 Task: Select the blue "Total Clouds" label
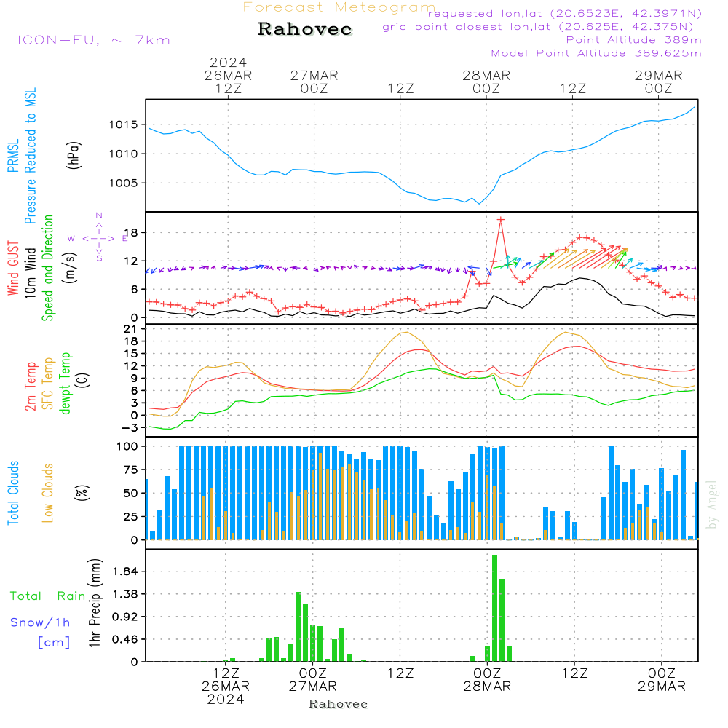click(13, 493)
